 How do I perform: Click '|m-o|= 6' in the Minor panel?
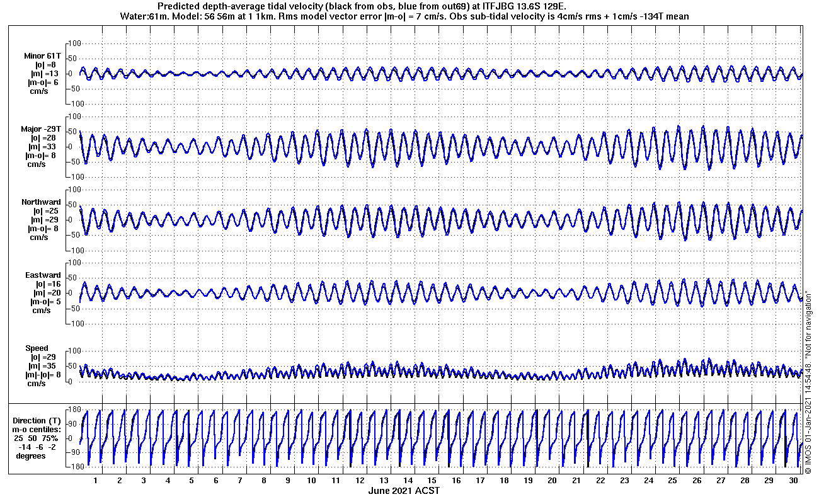(x=42, y=83)
